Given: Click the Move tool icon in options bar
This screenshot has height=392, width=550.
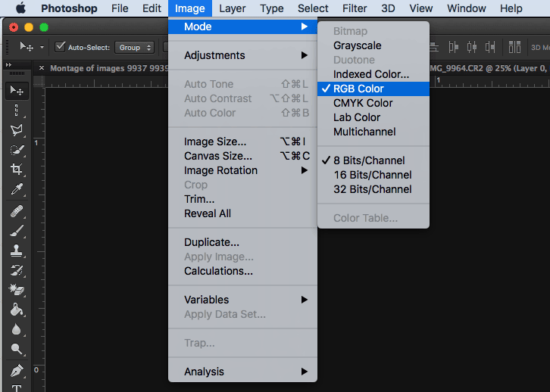Looking at the screenshot, I should [27, 47].
